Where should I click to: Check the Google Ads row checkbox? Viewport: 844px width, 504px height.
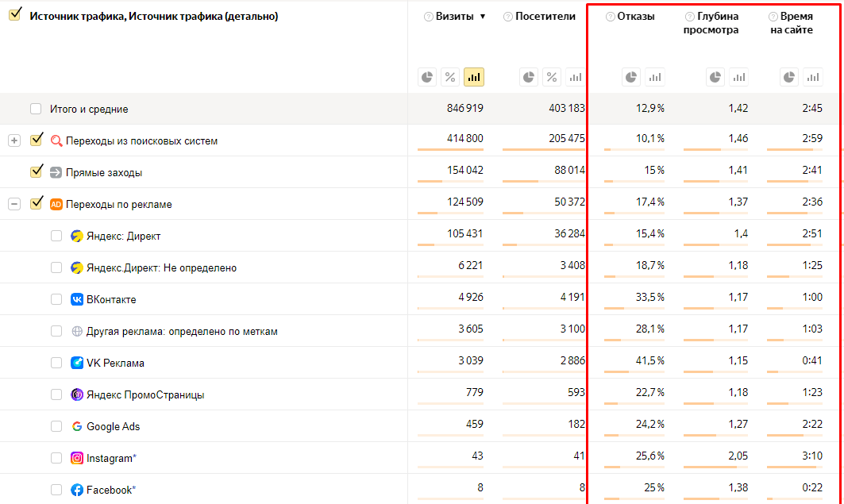tap(56, 426)
